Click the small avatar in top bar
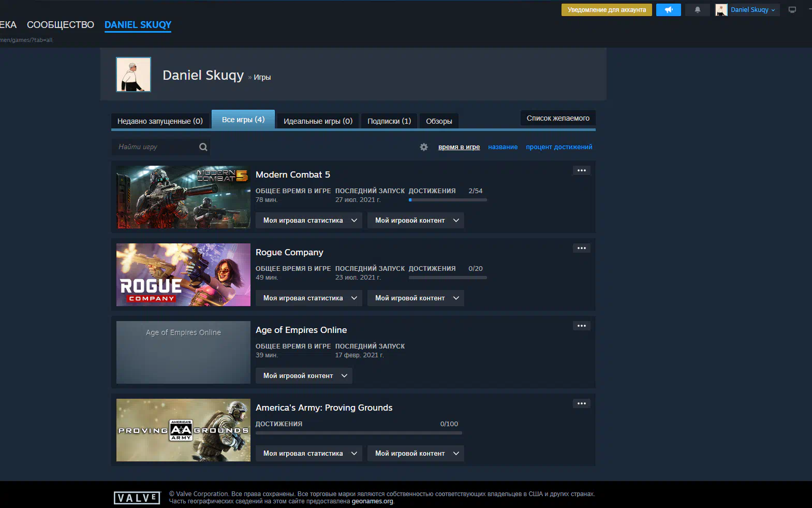 coord(721,10)
